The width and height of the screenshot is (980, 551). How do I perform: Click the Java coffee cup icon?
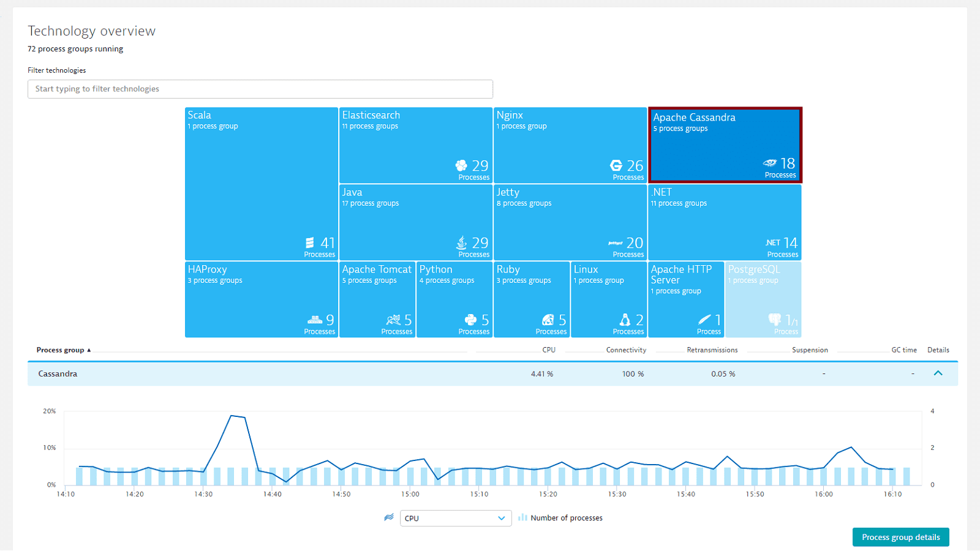tap(462, 242)
